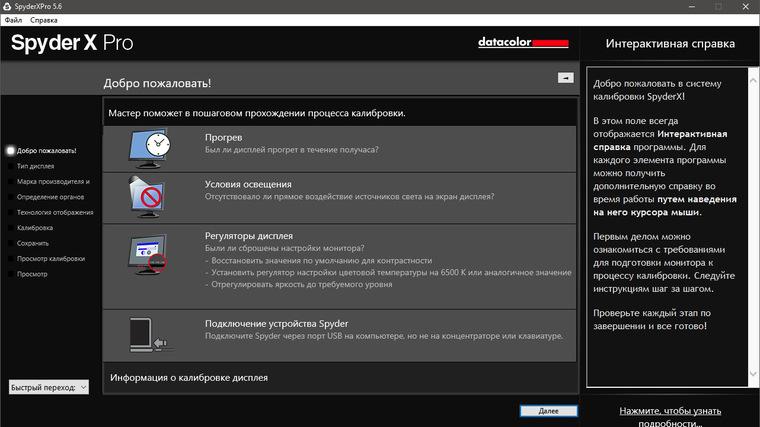Click 'Мастер поможет в пошаговом прохождении' text
The width and height of the screenshot is (760, 427).
(257, 113)
